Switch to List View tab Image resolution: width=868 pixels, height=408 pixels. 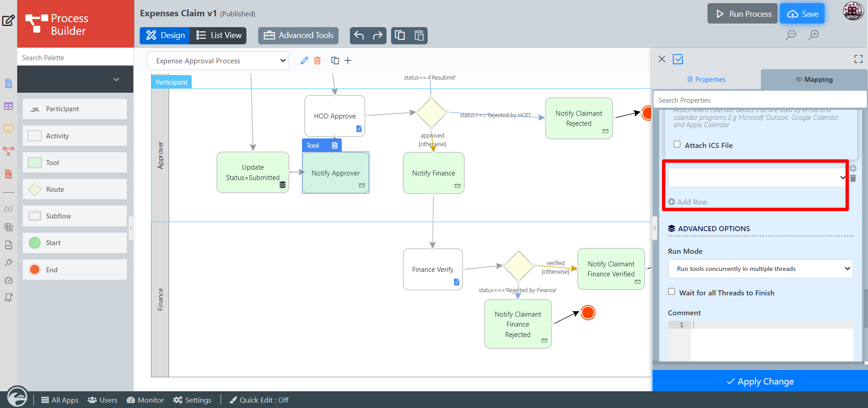219,35
